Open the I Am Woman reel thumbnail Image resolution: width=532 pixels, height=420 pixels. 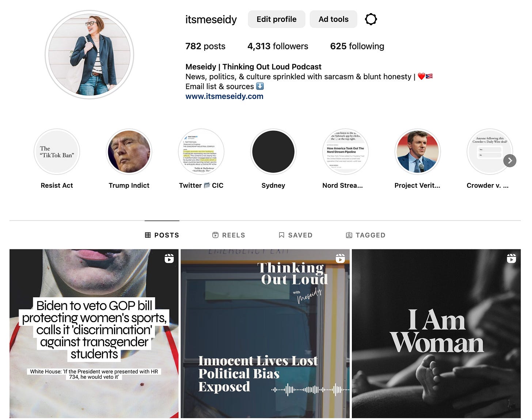(x=436, y=334)
